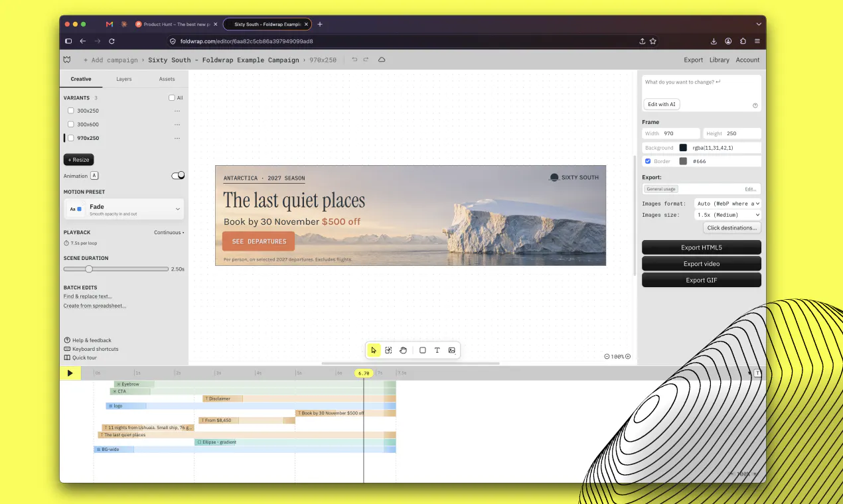Screen dimensions: 843x504
Task: Undo the last editor action
Action: click(354, 60)
